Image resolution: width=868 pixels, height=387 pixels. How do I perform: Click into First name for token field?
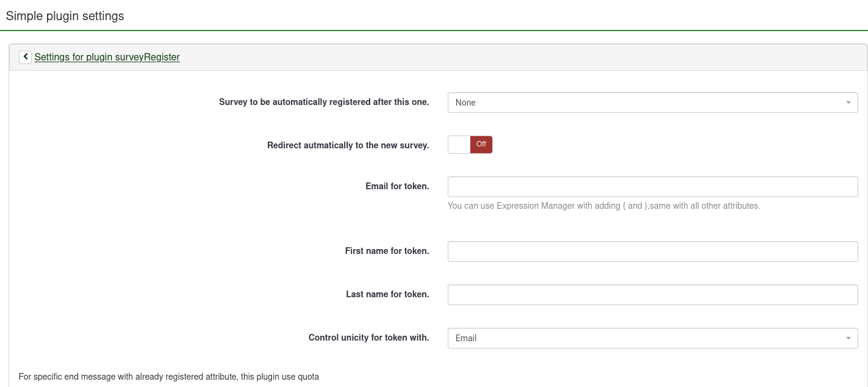pos(653,251)
